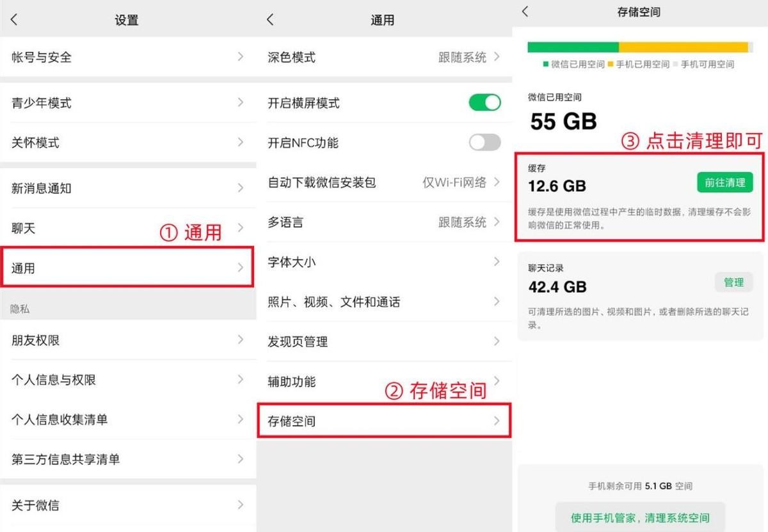Viewport: 768px width, 532px height.
Task: Click the back arrow on the 通用 page
Action: point(269,20)
